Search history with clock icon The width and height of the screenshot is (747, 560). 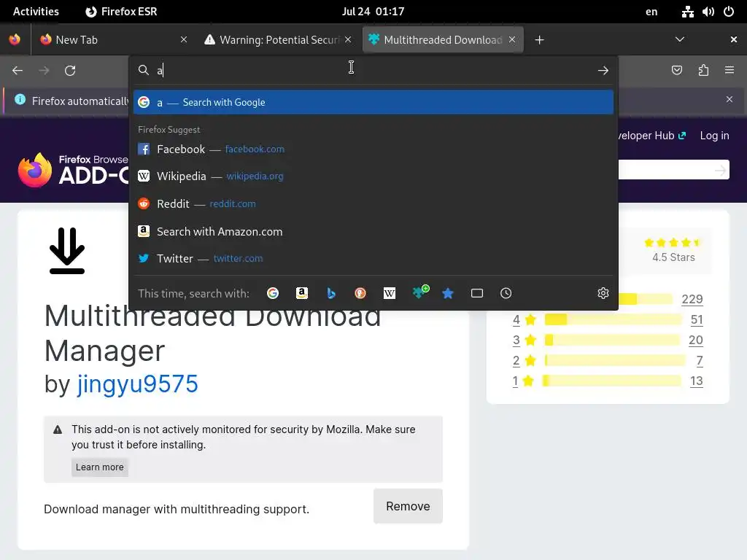(506, 293)
